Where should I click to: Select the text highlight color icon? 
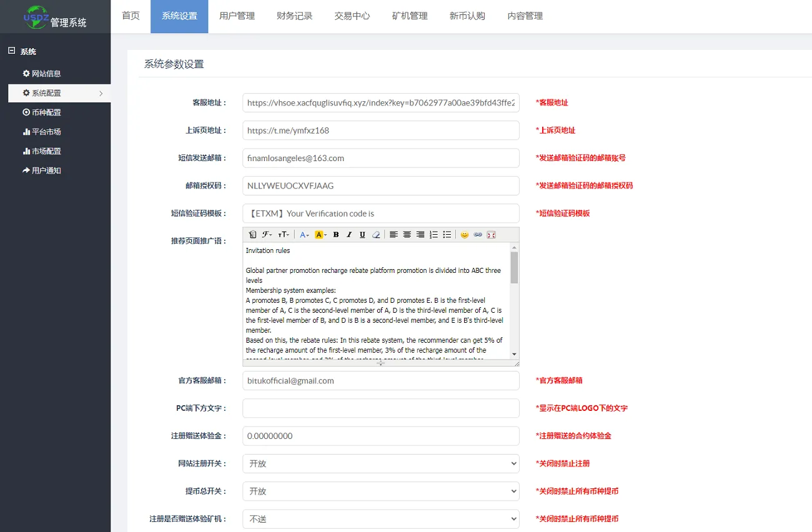point(319,234)
